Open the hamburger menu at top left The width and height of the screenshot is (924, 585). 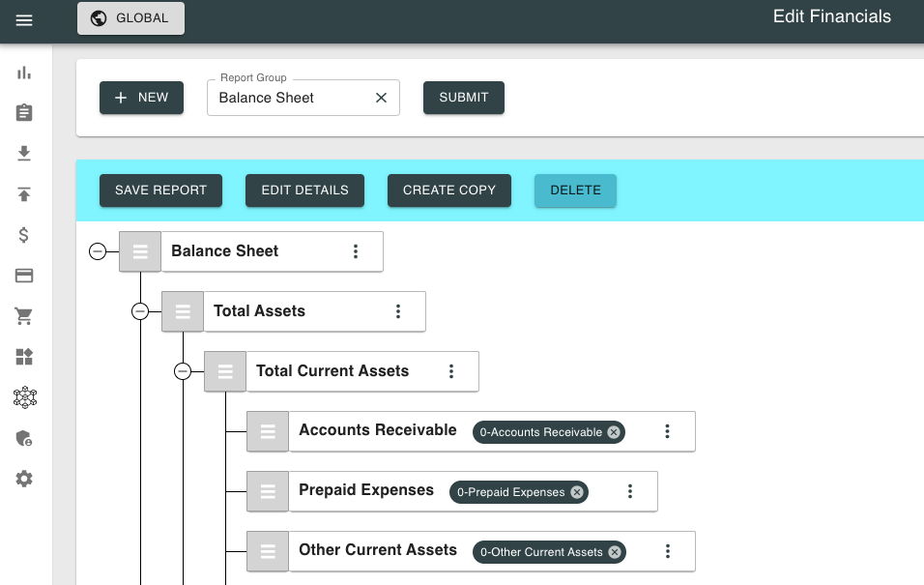click(24, 18)
